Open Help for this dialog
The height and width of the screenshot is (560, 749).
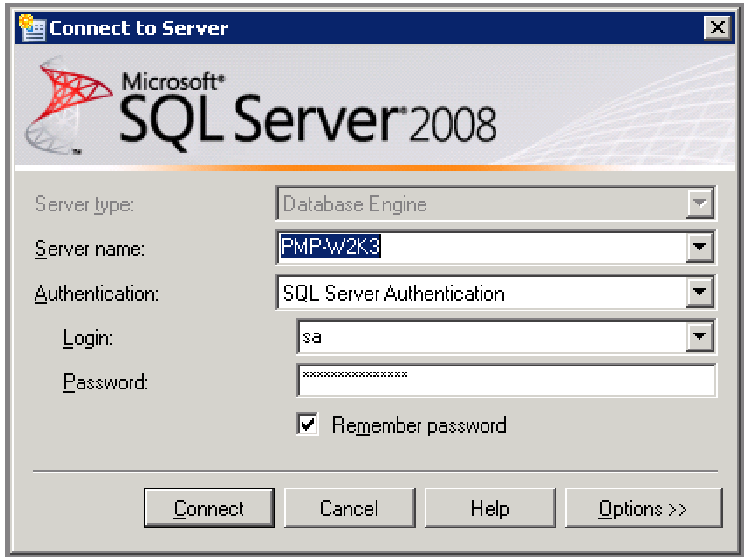(x=490, y=508)
